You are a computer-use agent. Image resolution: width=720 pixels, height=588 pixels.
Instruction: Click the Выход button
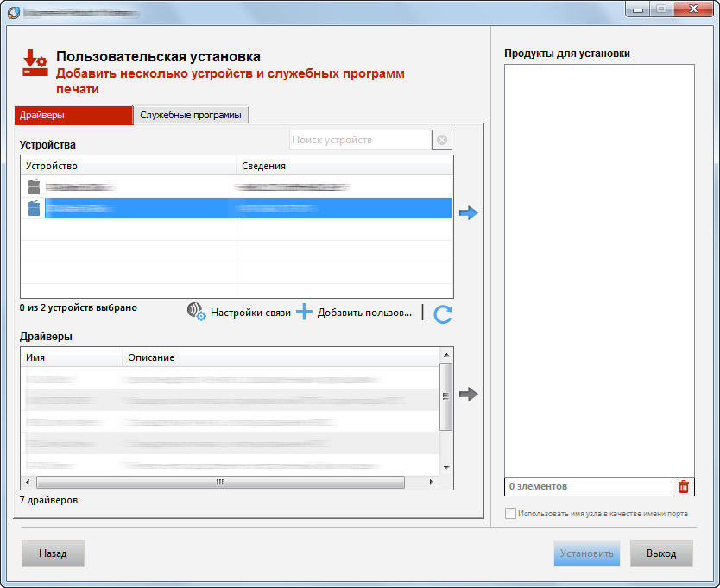coord(661,553)
